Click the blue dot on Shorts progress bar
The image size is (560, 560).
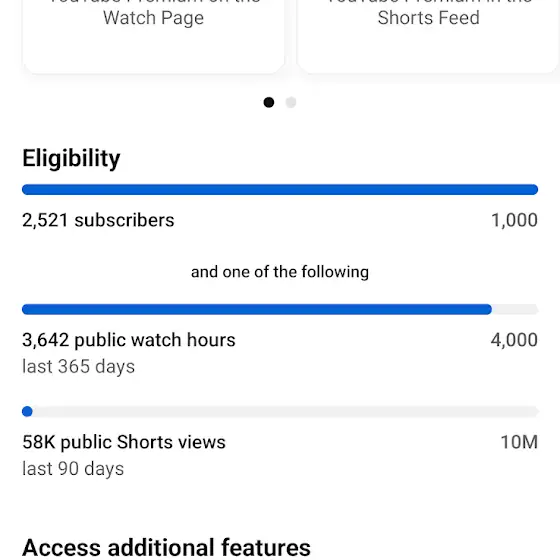pos(27,411)
